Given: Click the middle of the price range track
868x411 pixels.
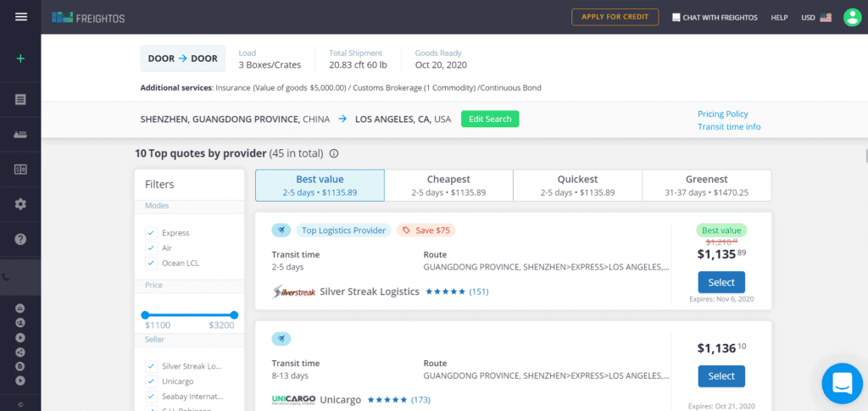Looking at the screenshot, I should pos(189,314).
